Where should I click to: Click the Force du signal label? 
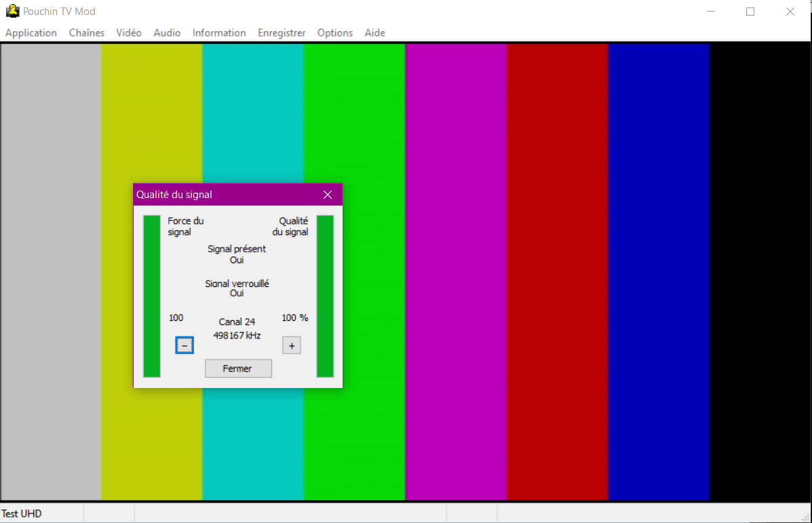tap(185, 227)
